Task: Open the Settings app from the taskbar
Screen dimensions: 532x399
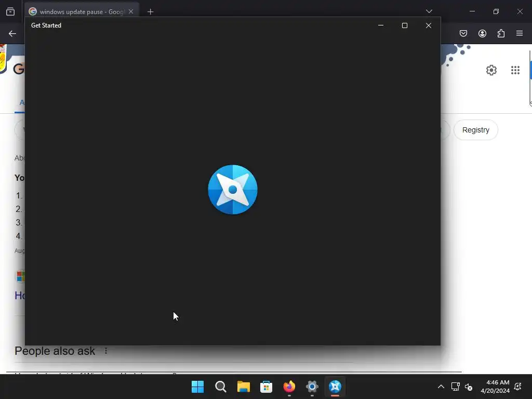Action: (312, 387)
